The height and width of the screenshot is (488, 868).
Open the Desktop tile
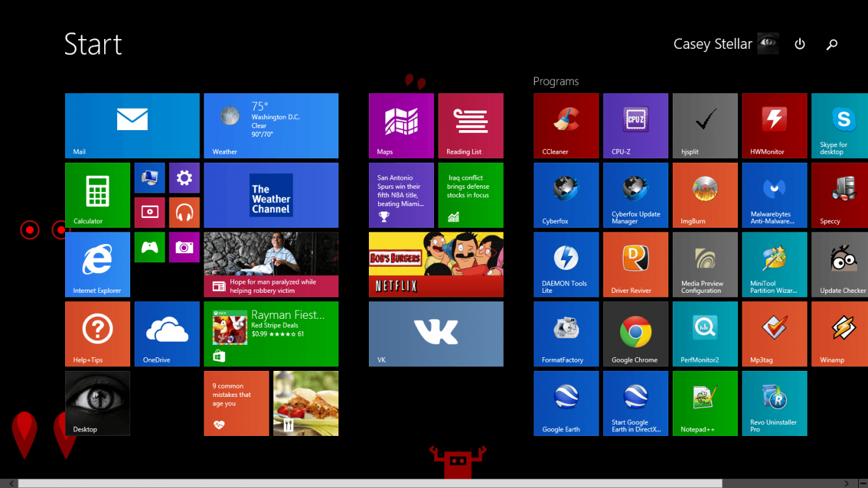pos(98,403)
